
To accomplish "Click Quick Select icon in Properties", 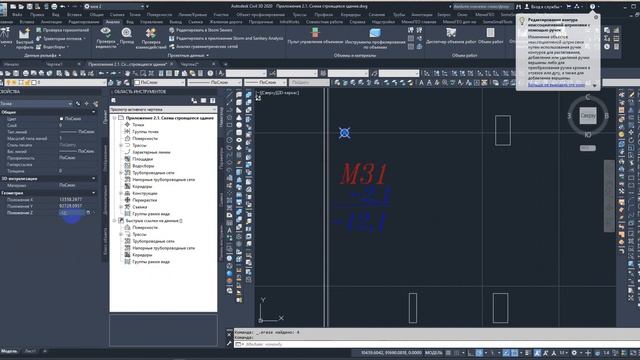I will (x=96, y=104).
